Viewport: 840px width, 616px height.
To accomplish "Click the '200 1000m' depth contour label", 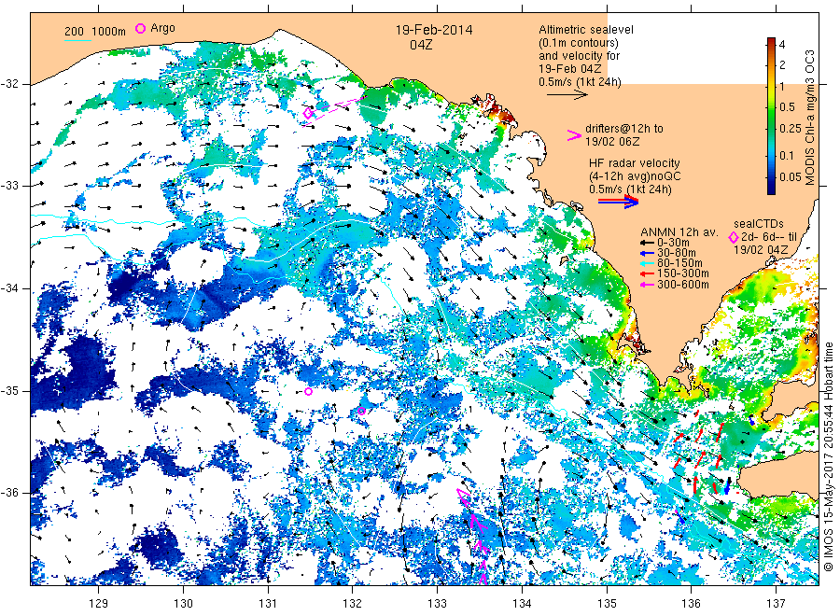I will pos(95,32).
